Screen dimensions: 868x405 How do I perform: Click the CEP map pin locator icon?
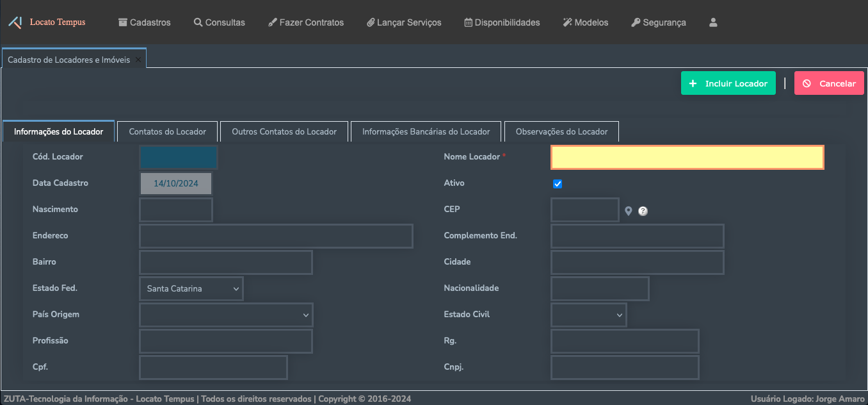629,211
